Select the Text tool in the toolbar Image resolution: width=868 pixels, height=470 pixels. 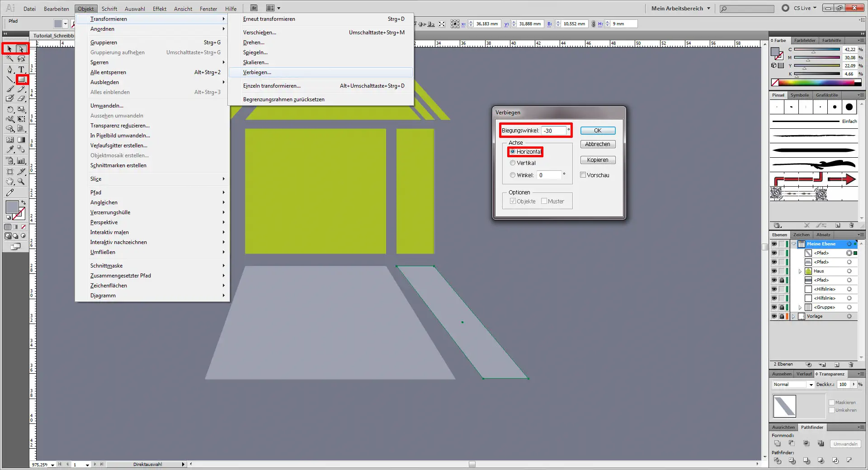coord(21,69)
